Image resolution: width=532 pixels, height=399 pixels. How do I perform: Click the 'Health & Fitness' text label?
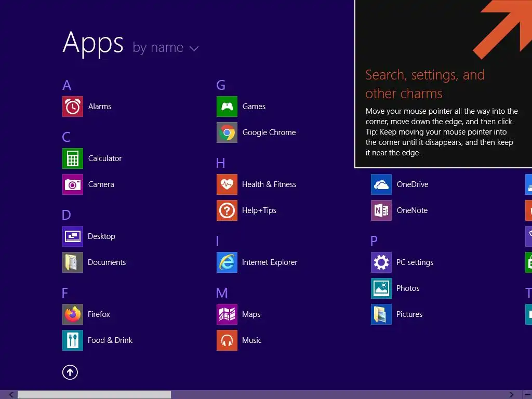(x=269, y=184)
